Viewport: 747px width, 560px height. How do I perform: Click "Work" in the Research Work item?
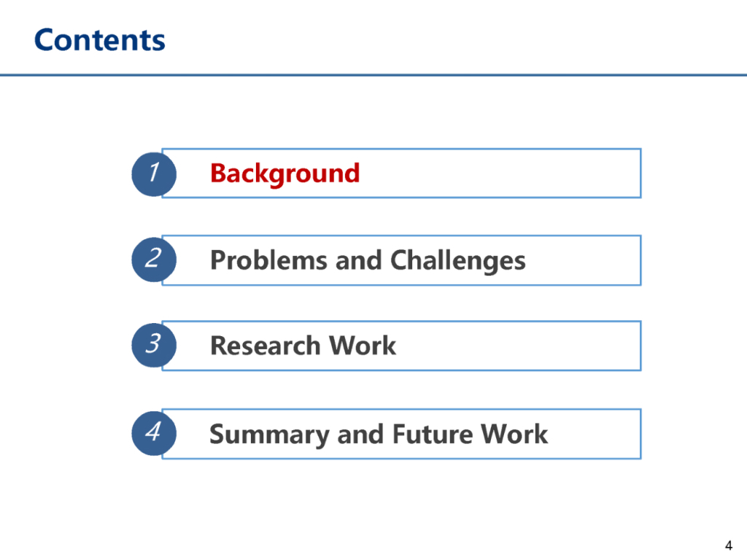coord(362,346)
